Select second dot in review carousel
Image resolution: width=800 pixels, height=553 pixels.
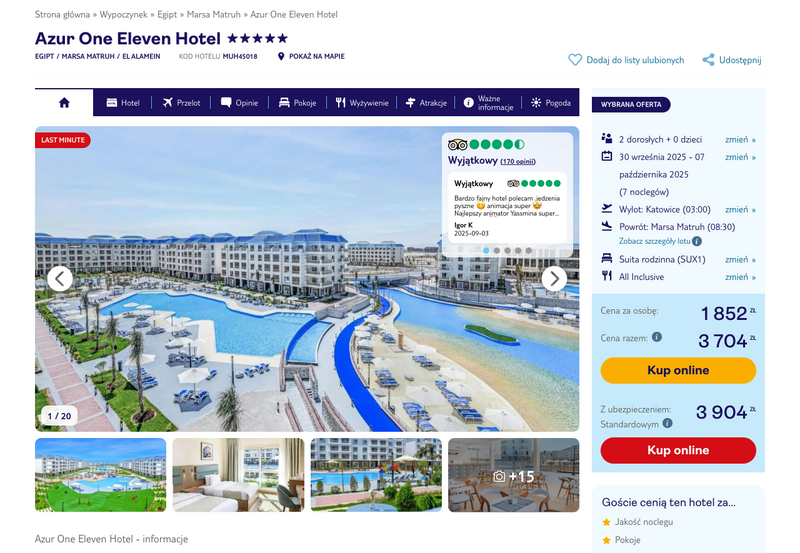tap(497, 250)
